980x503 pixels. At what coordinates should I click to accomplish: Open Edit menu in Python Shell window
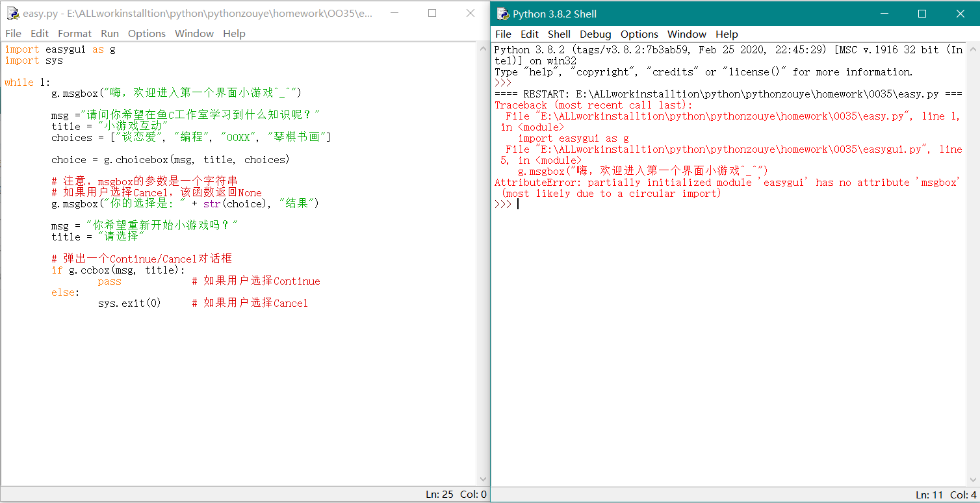click(530, 34)
